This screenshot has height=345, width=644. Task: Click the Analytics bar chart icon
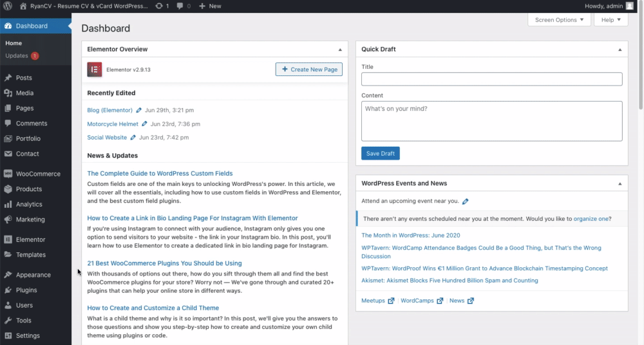pyautogui.click(x=8, y=204)
